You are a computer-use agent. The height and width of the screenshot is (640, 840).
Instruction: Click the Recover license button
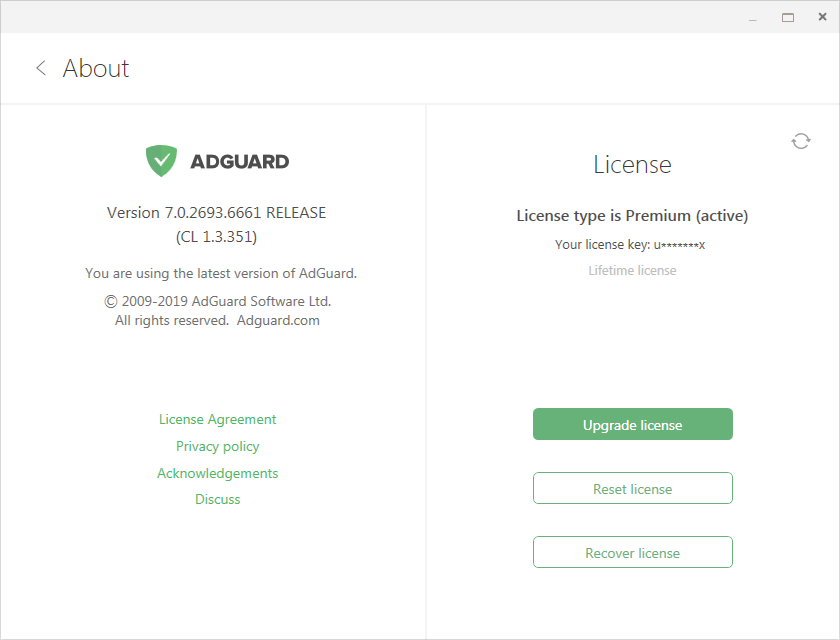point(633,552)
